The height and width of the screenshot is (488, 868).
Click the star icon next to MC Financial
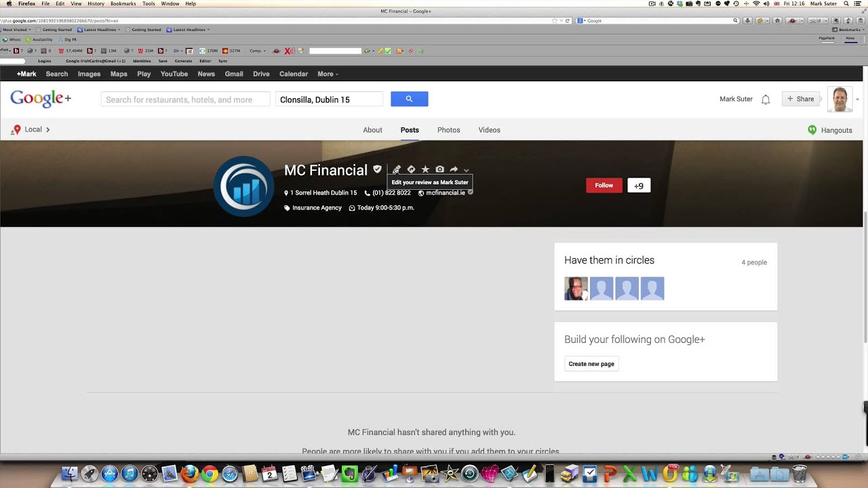(425, 169)
